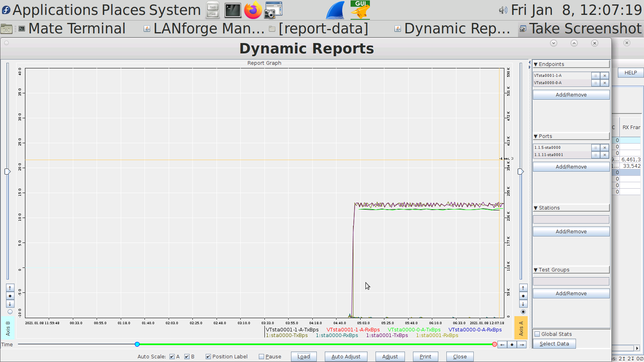Click Add/Remove under Endpoints

(571, 95)
